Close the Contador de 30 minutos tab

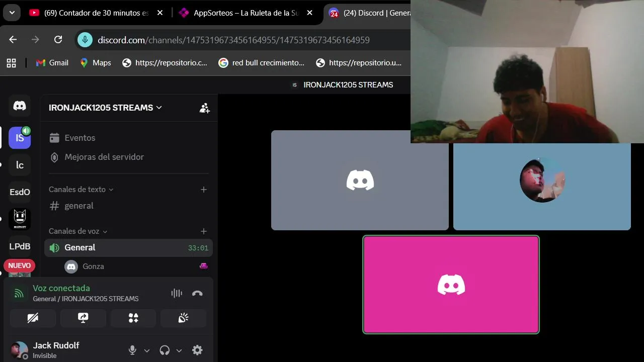pos(160,13)
